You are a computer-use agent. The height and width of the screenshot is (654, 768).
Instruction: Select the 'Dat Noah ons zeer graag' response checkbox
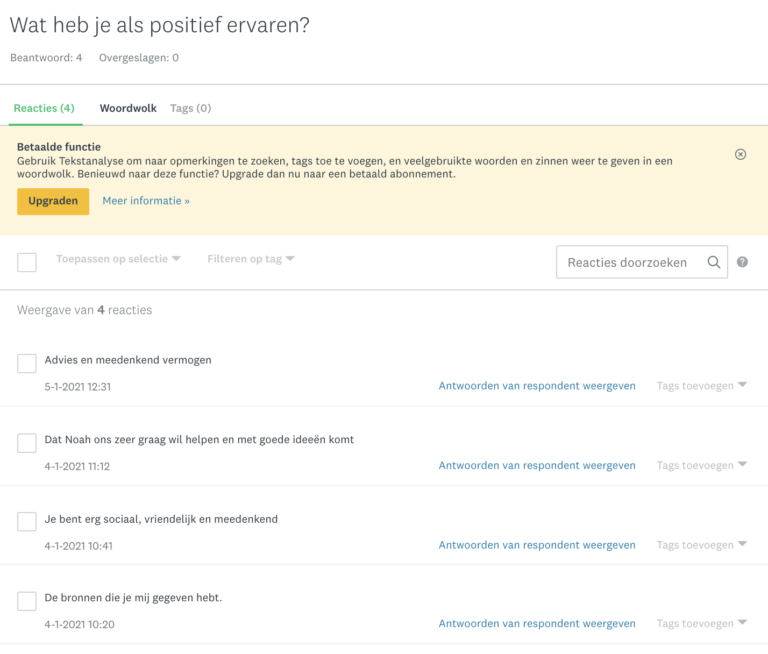click(27, 443)
